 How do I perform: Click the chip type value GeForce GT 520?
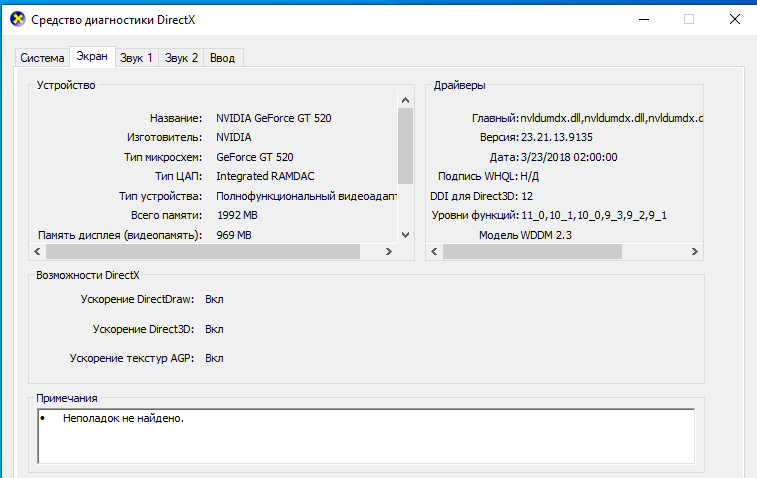pyautogui.click(x=255, y=157)
